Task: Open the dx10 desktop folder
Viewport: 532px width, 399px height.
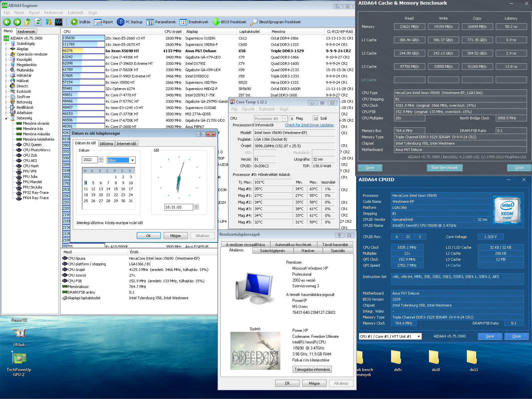Action: 436,361
